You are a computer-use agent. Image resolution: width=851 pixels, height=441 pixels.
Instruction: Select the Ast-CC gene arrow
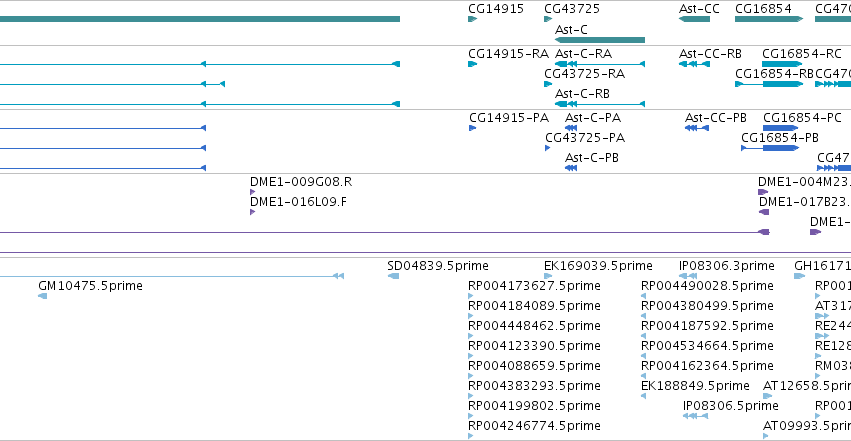[x=694, y=19]
